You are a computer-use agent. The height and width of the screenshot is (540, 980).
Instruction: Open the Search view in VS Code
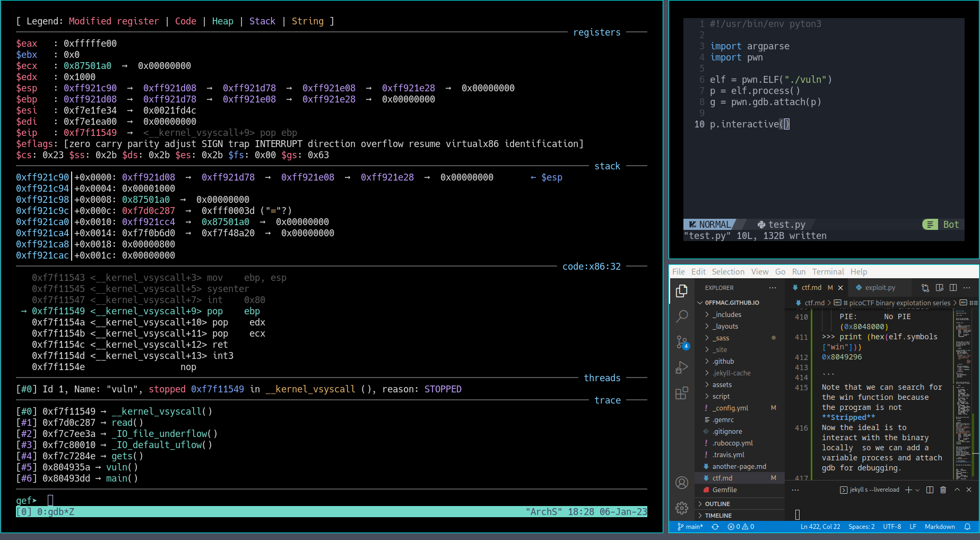point(682,316)
